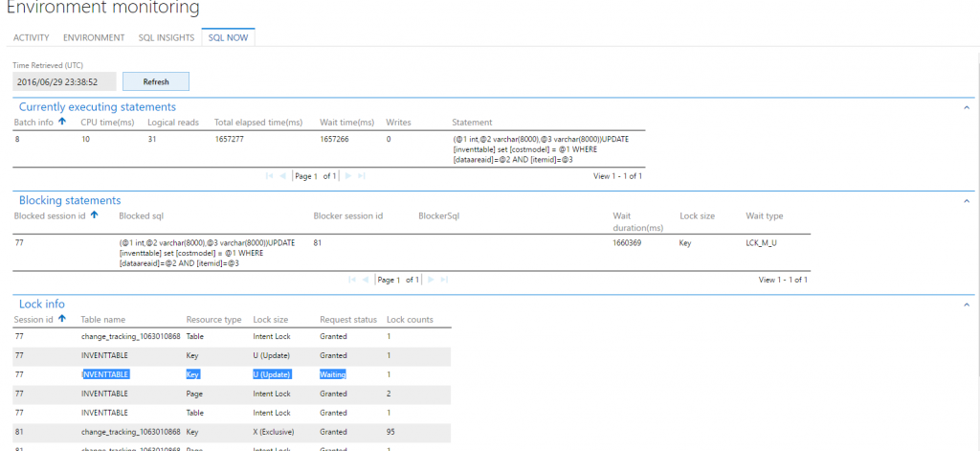980x451 pixels.
Task: Click the Lock info Session id sort arrow
Action: point(62,319)
